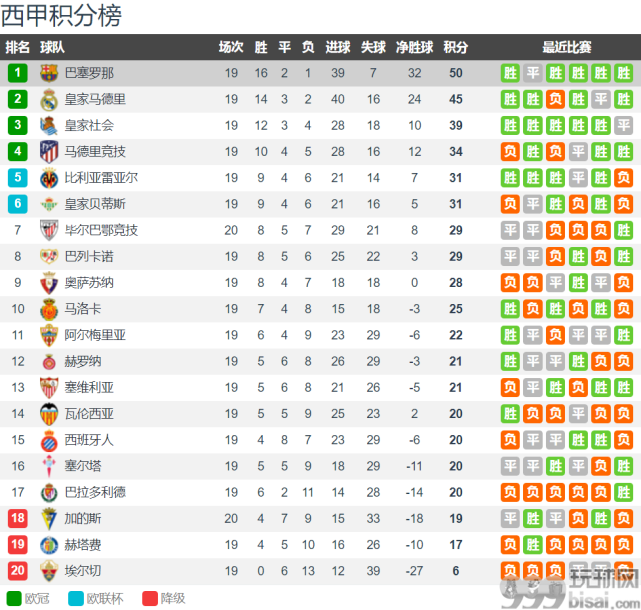This screenshot has height=610, width=641.
Task: Open team link 皇家贝蒂斯
Action: coord(95,204)
